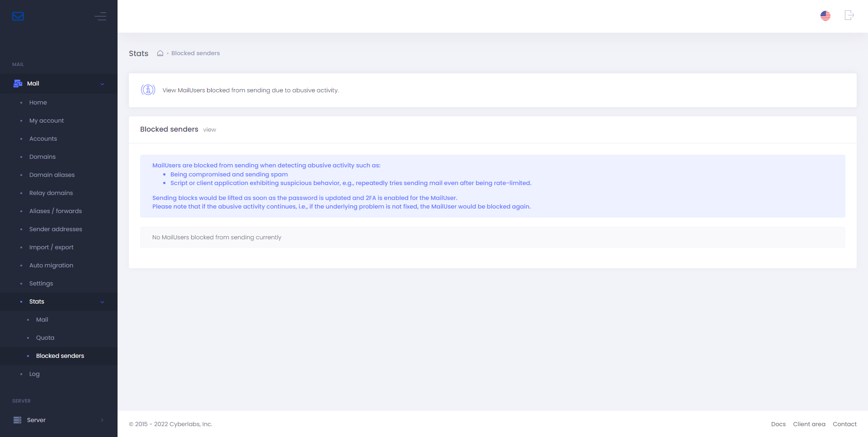The height and width of the screenshot is (437, 868).
Task: Open Import / export in sidebar
Action: pos(51,247)
